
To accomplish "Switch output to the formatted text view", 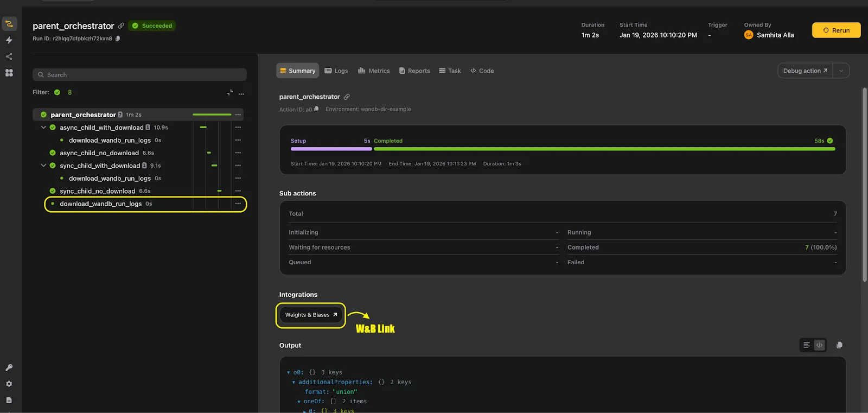I will coord(807,345).
